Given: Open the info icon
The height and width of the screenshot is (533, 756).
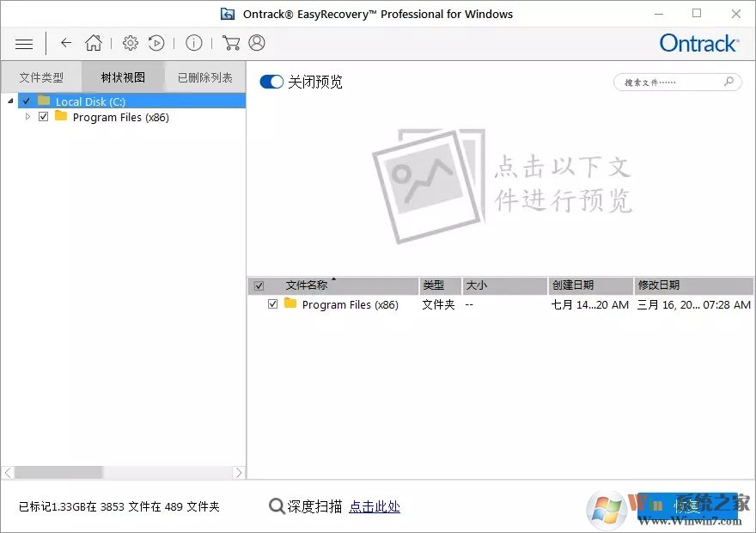Looking at the screenshot, I should (194, 43).
